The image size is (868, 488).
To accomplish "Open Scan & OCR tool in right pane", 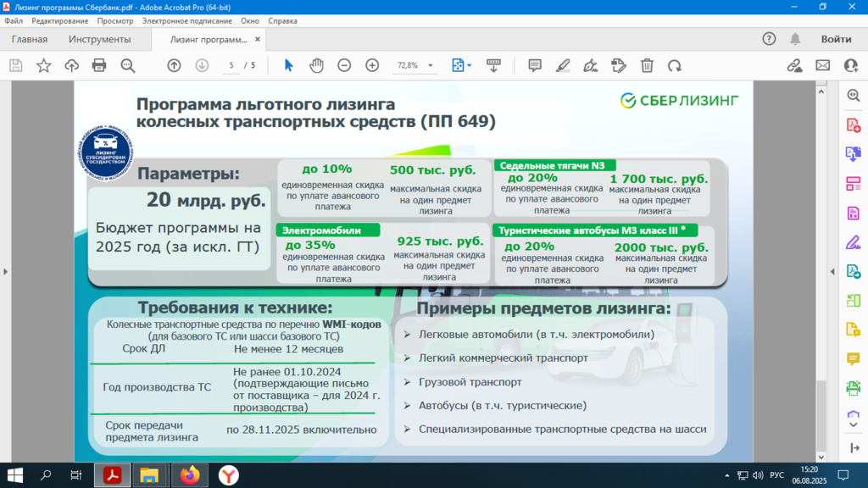I will pos(853,388).
